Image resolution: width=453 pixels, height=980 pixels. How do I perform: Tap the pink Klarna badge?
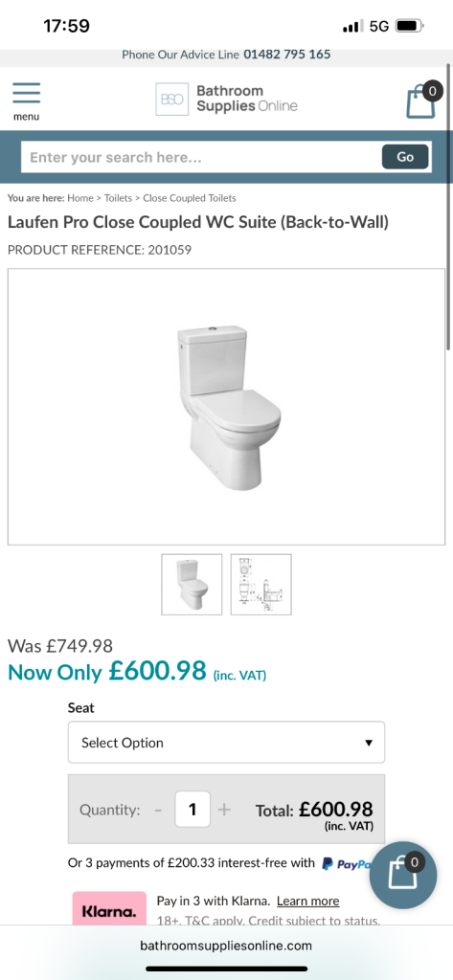point(109,911)
